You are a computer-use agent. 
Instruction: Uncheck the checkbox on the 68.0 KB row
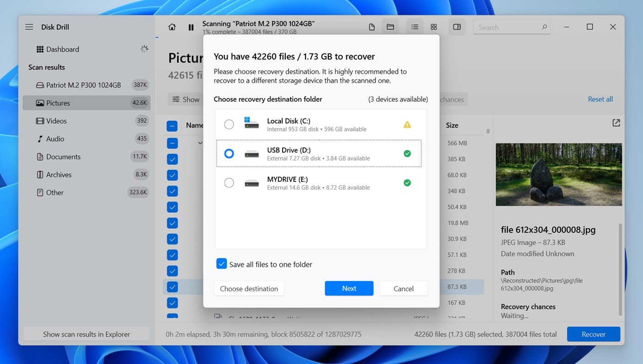click(172, 175)
